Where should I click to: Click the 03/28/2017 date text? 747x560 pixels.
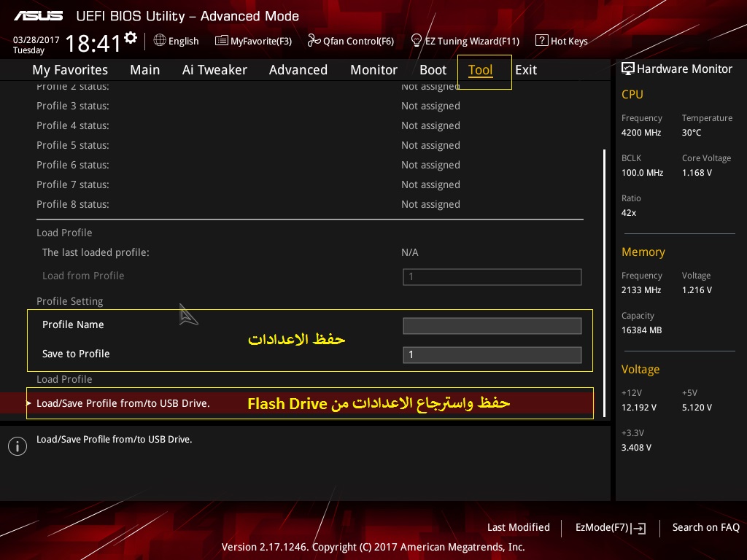(x=36, y=40)
